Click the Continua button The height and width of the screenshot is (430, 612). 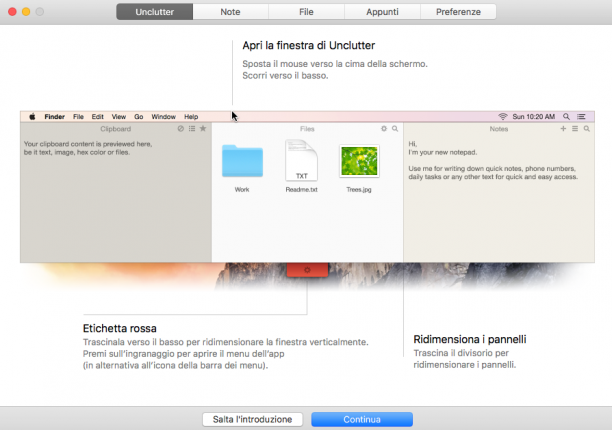[x=362, y=419]
